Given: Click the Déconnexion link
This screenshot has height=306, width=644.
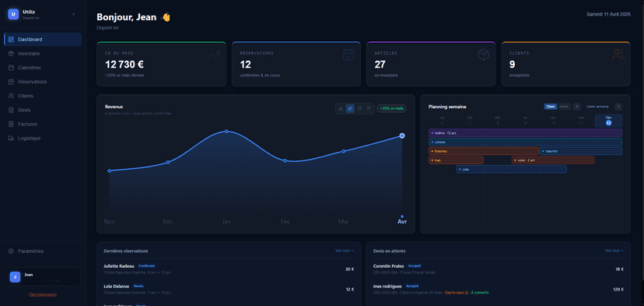Looking at the screenshot, I should click(x=43, y=294).
